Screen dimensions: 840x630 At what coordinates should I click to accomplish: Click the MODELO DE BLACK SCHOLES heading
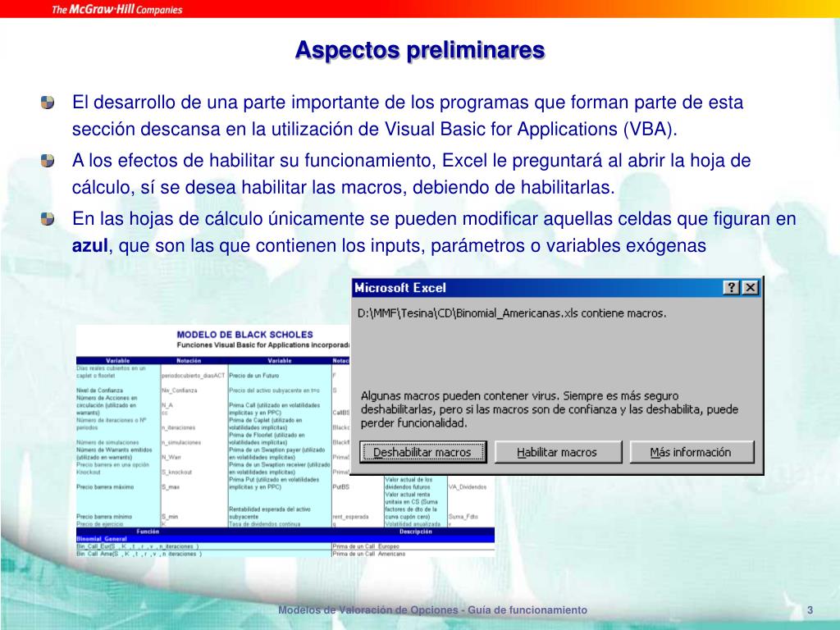244,335
